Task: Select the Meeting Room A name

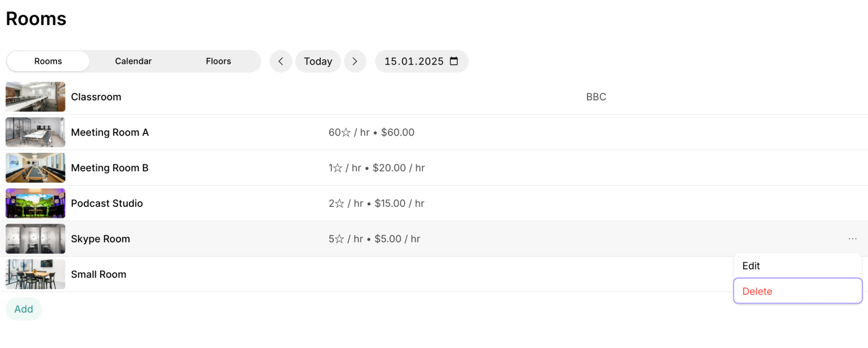Action: [x=110, y=132]
